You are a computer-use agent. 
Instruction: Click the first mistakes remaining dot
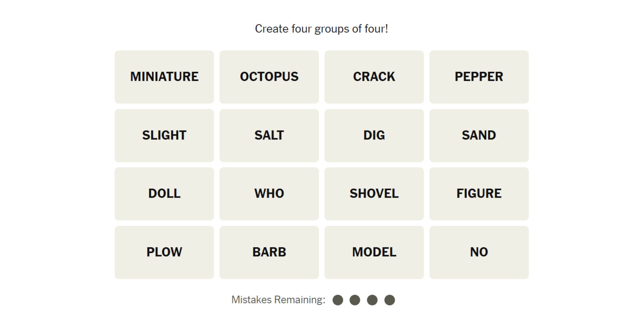click(338, 300)
